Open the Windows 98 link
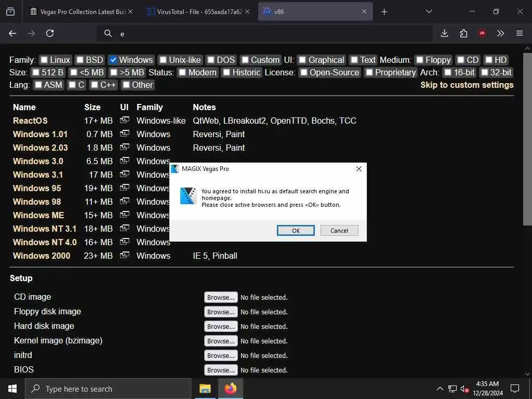 coord(37,202)
